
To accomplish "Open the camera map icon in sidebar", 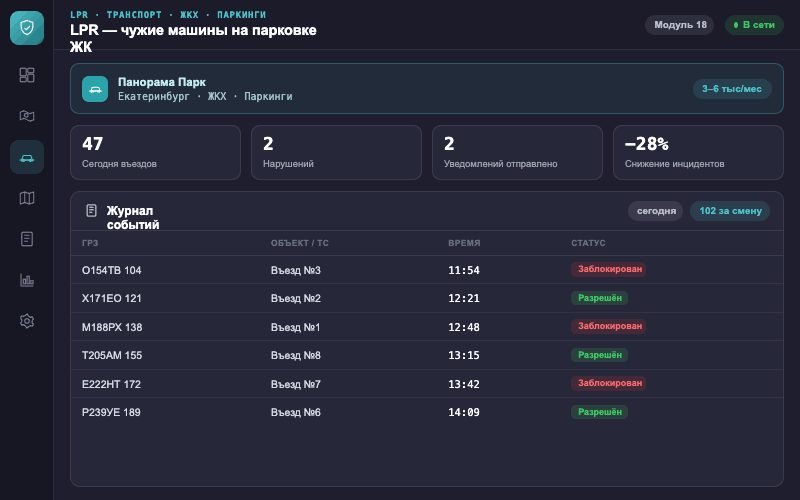I will point(27,116).
